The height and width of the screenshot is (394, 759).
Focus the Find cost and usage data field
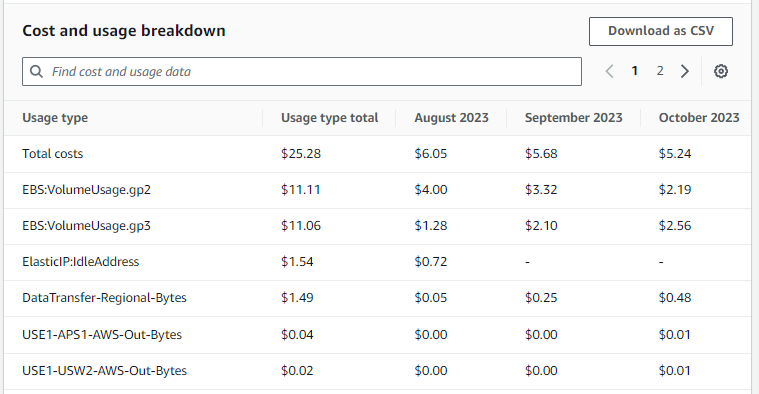[302, 72]
